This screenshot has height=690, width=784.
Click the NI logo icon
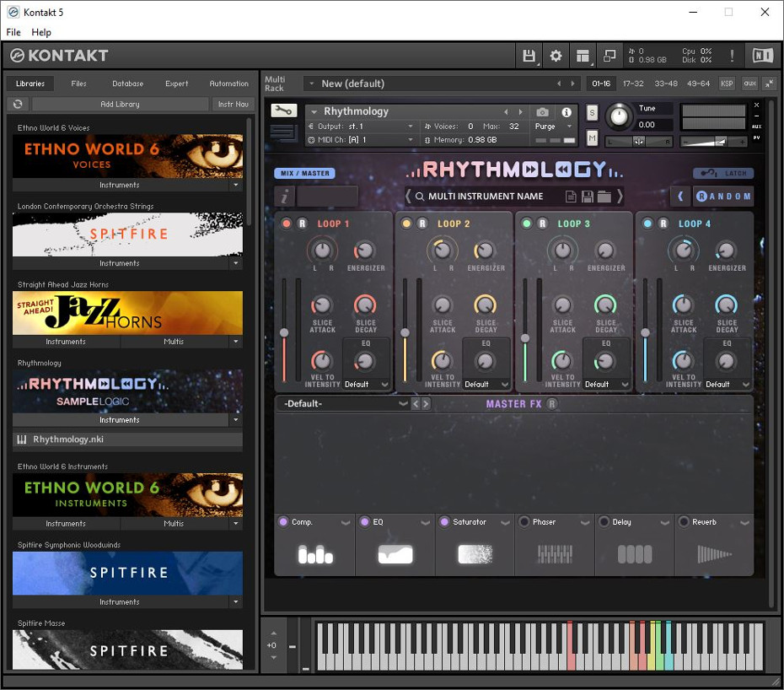click(x=763, y=56)
